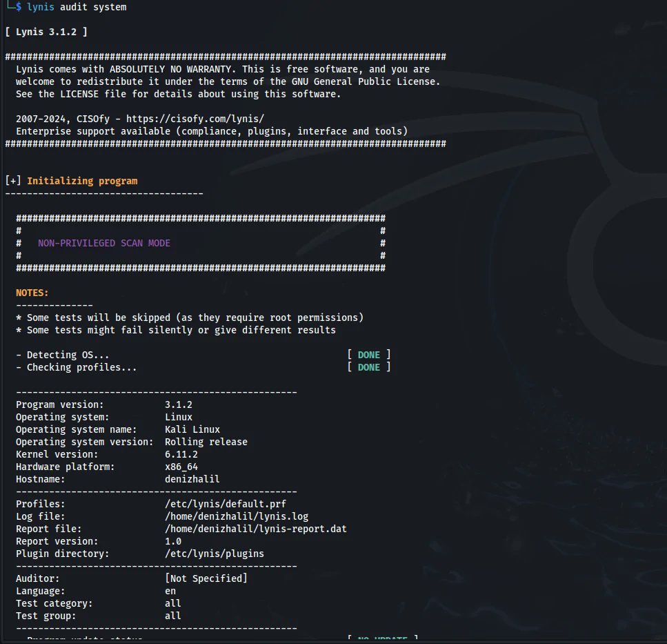Click the 'Report version:' label
Screen dimensions: 667x644
click(57, 541)
